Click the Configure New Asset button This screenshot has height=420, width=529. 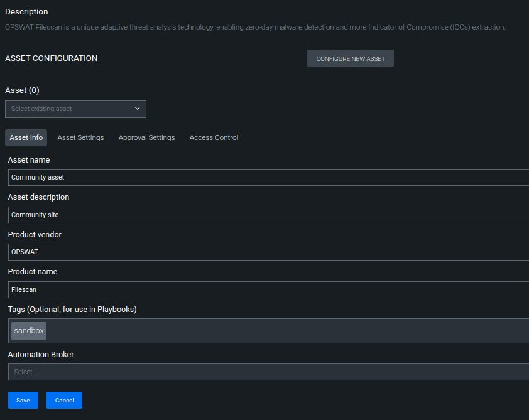pyautogui.click(x=350, y=58)
